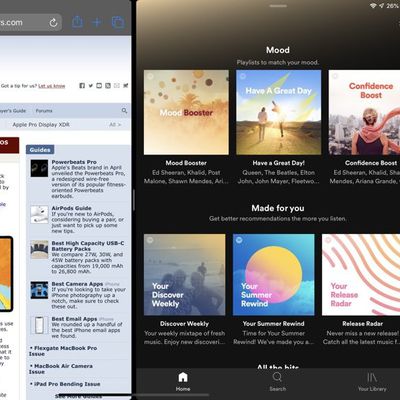
Task: Open the AirPods Guide title
Action: [x=71, y=208]
